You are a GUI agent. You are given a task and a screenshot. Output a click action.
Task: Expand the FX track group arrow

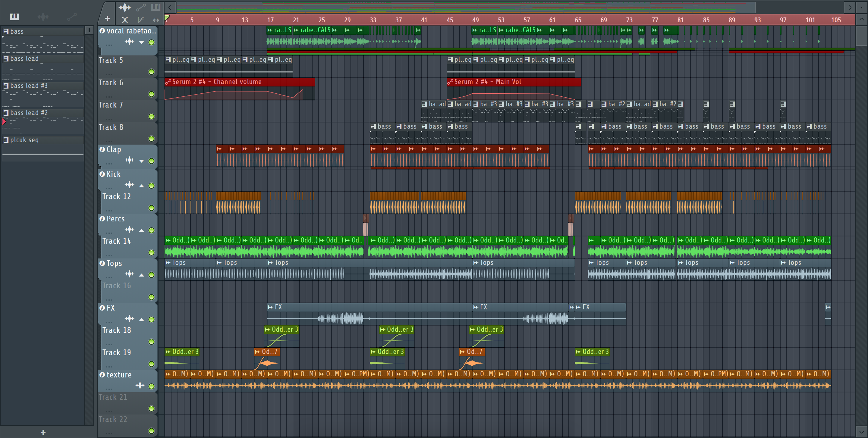[x=142, y=319]
